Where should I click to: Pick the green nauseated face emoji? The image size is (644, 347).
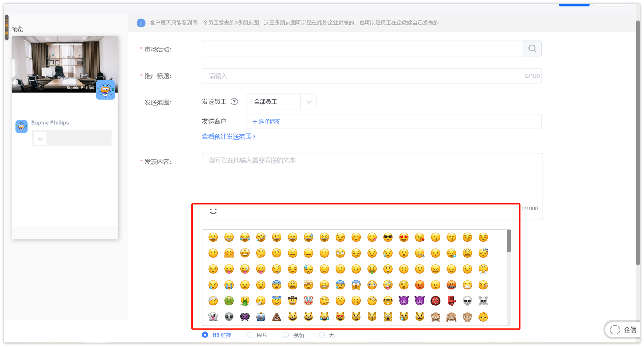click(229, 301)
